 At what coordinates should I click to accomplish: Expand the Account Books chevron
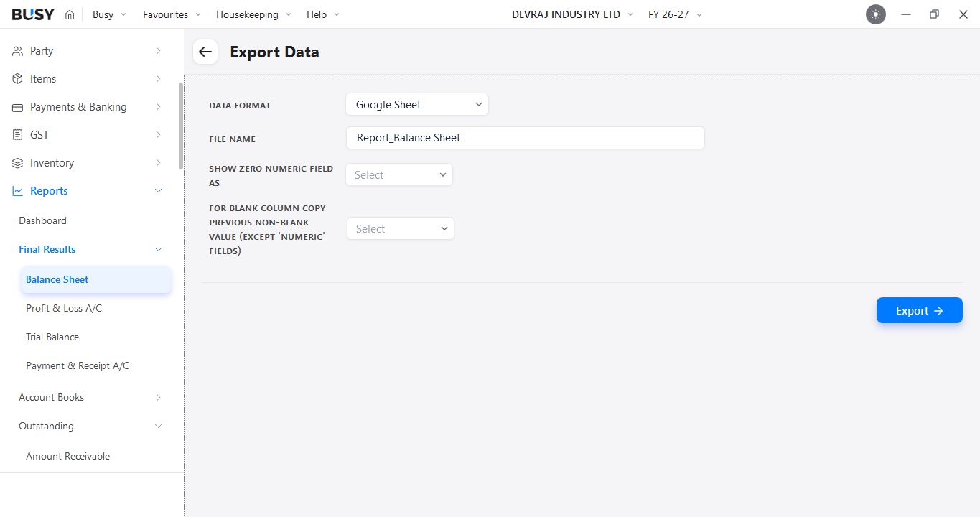coord(158,398)
